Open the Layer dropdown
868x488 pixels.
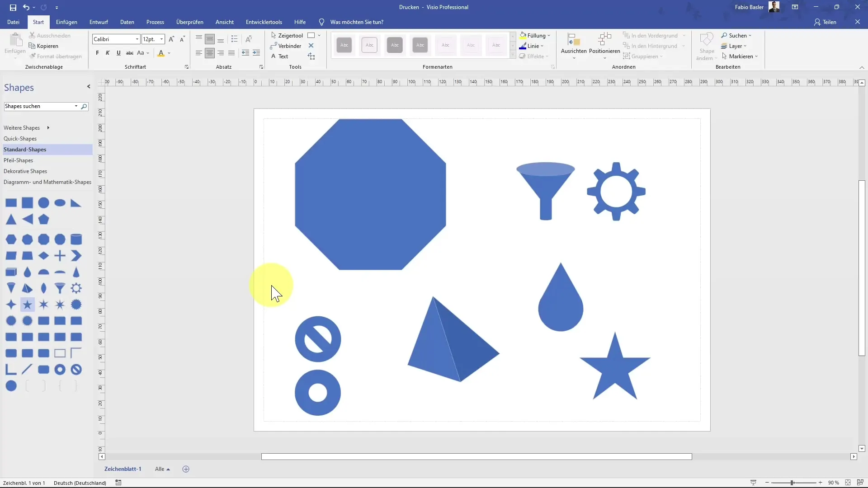tap(734, 46)
